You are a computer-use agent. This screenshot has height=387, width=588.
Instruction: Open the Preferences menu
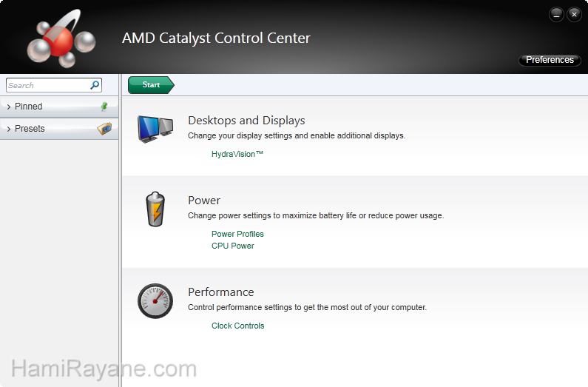coord(550,60)
